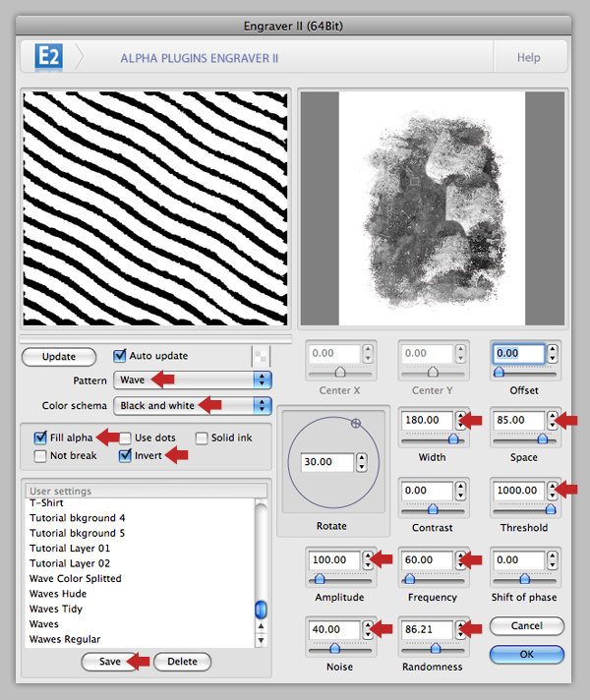Open the Color schema dropdown

point(193,406)
